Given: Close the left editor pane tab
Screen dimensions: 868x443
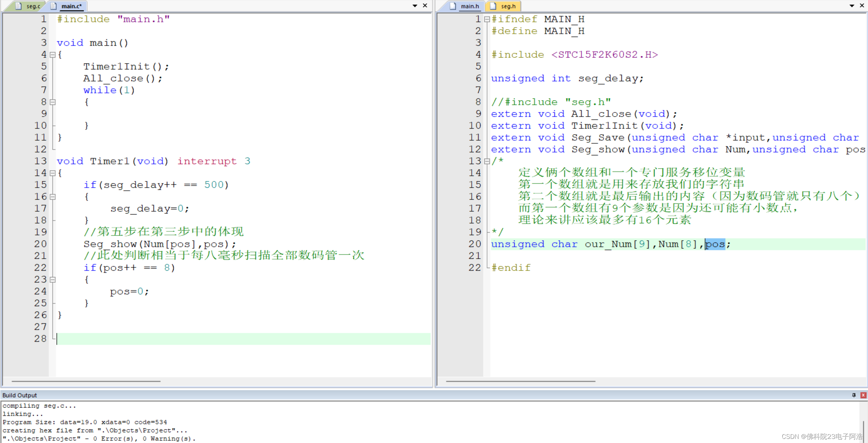Looking at the screenshot, I should click(x=425, y=5).
